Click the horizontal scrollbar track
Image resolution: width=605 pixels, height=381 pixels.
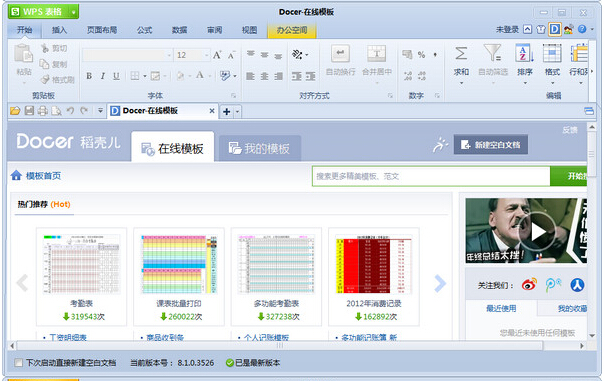point(296,346)
